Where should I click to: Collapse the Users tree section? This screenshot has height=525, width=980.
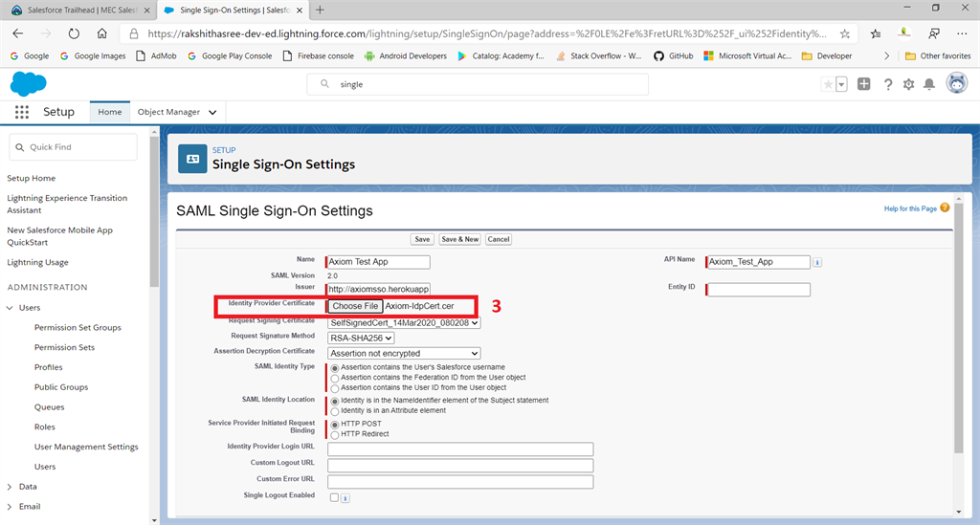10,308
